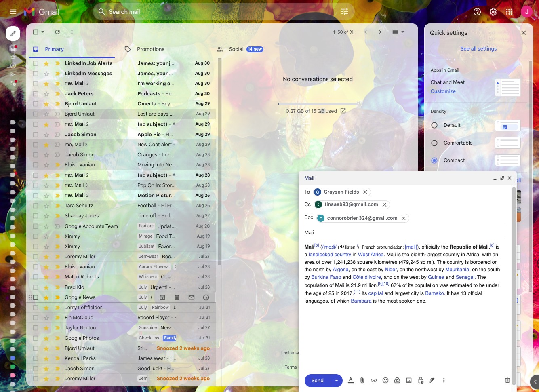The width and height of the screenshot is (539, 392).
Task: Open the select-all checkbox dropdown arrow
Action: tap(43, 32)
